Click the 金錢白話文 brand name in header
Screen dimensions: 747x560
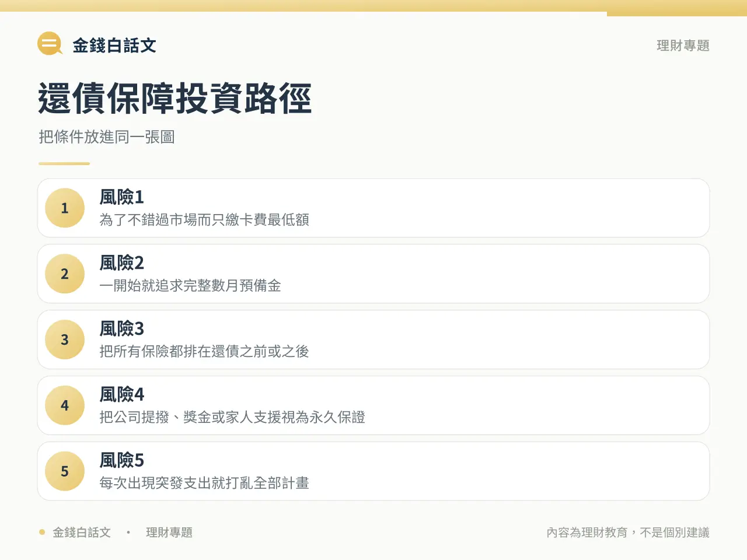[114, 45]
